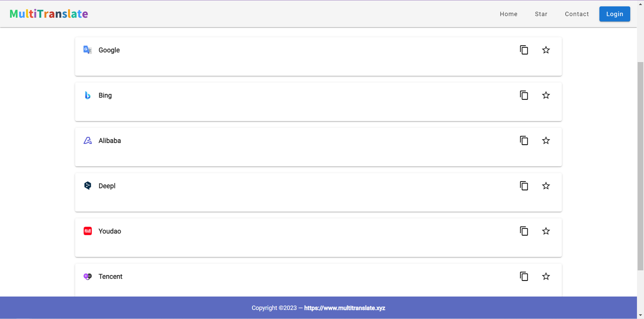Mark the Tencent translation as starred
The height and width of the screenshot is (319, 644).
coord(546,276)
